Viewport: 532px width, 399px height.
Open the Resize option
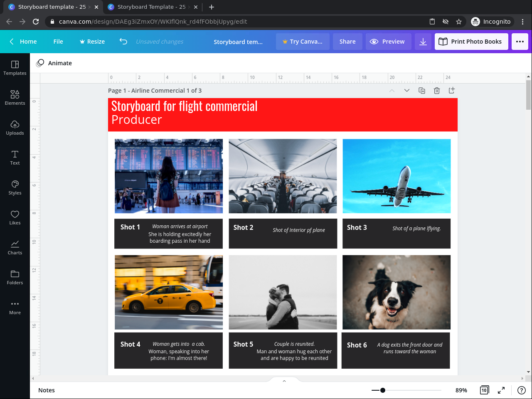click(92, 42)
